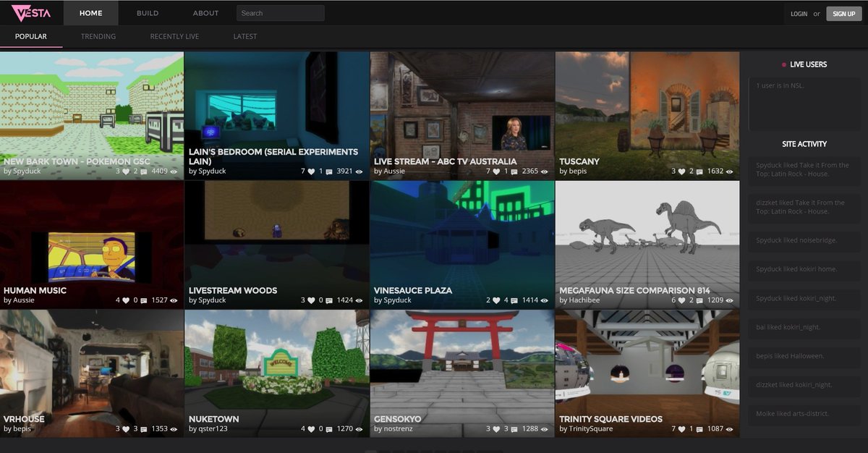The height and width of the screenshot is (453, 868).
Task: Switch to the Popular tab
Action: tap(31, 36)
